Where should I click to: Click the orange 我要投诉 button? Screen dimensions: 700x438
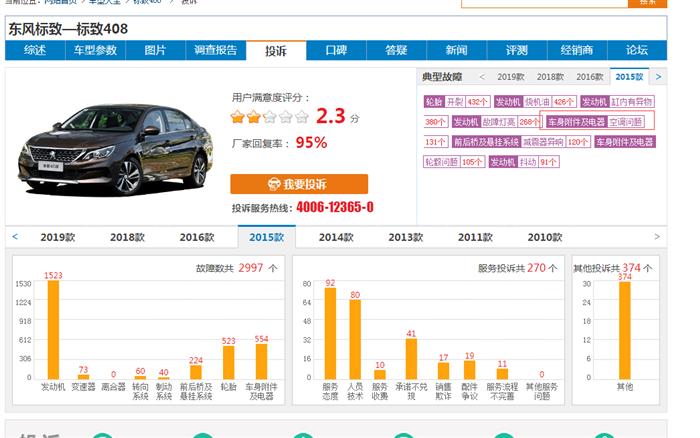point(299,184)
